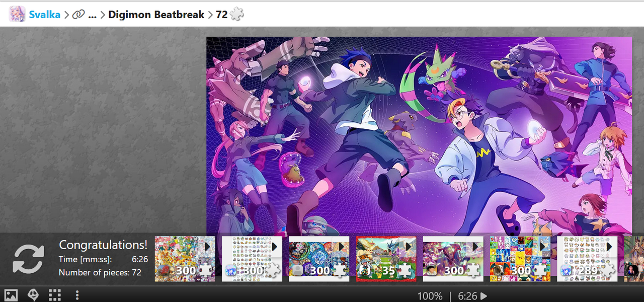
Task: Click play arrow on blue circular puzzle thumbnail
Action: pos(342,247)
